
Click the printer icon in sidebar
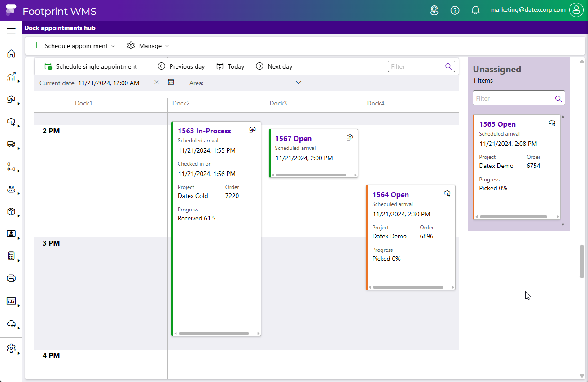pyautogui.click(x=11, y=278)
